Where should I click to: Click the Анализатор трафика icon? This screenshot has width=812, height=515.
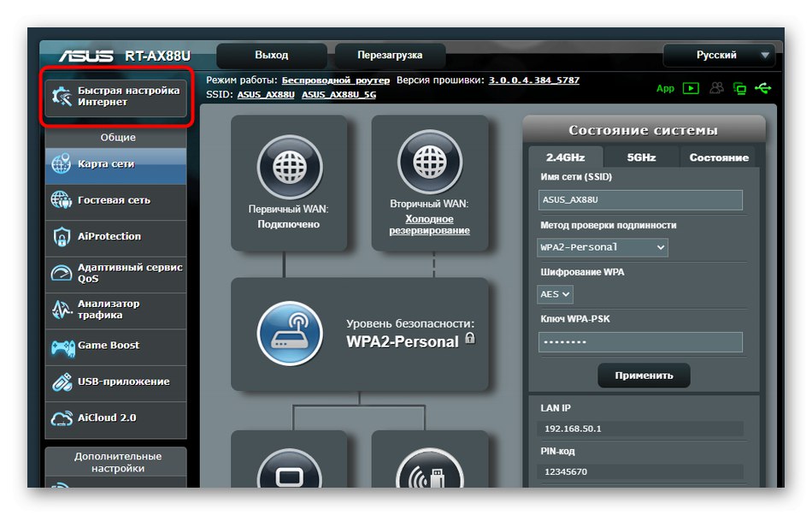(62, 310)
